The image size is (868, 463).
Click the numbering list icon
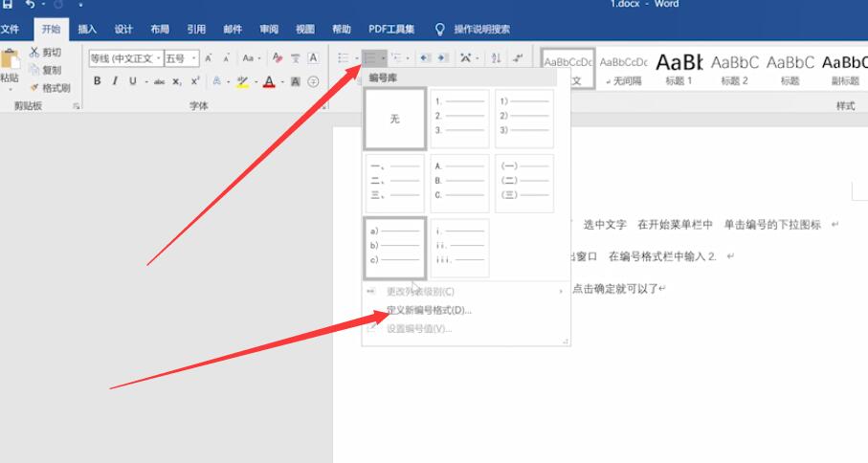pyautogui.click(x=369, y=57)
